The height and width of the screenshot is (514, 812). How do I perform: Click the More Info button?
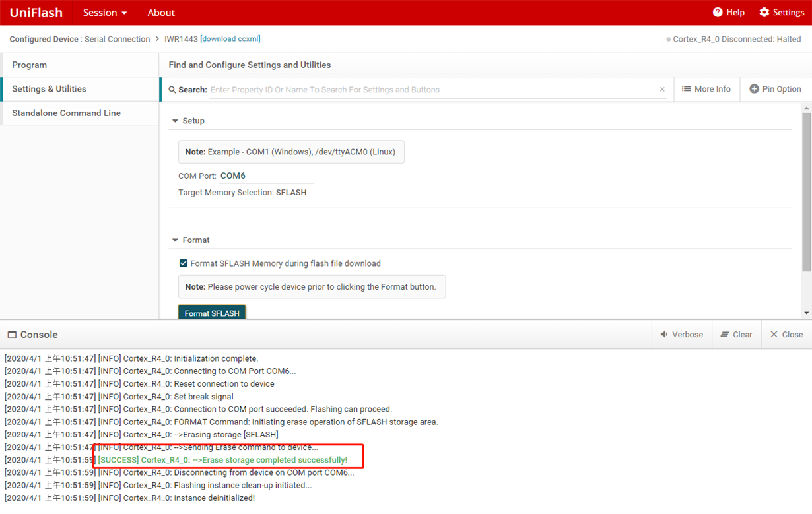706,89
